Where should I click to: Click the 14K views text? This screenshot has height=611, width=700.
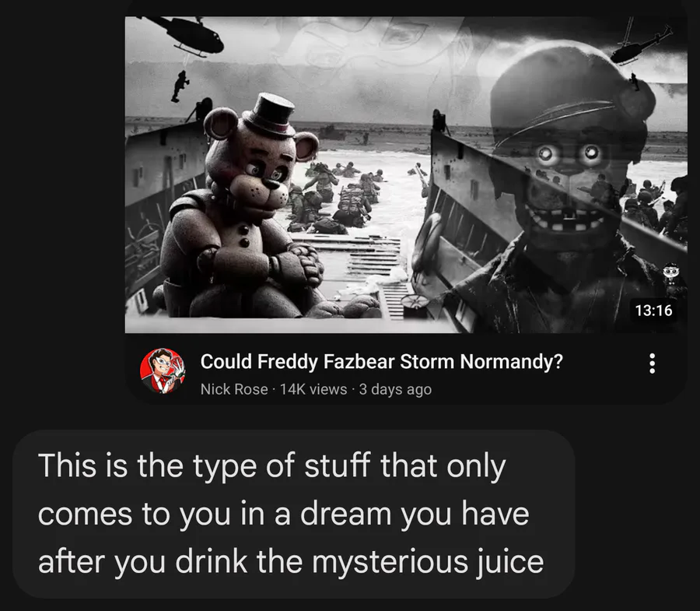click(313, 389)
